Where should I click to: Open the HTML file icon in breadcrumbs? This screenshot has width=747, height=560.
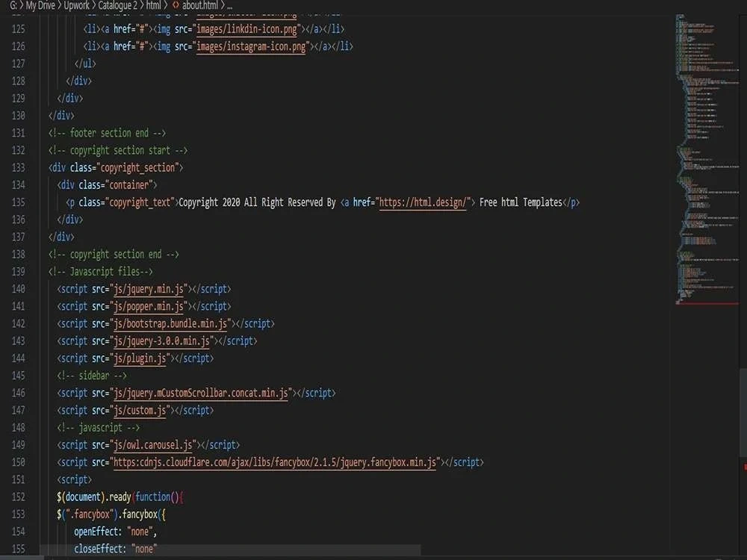[176, 5]
